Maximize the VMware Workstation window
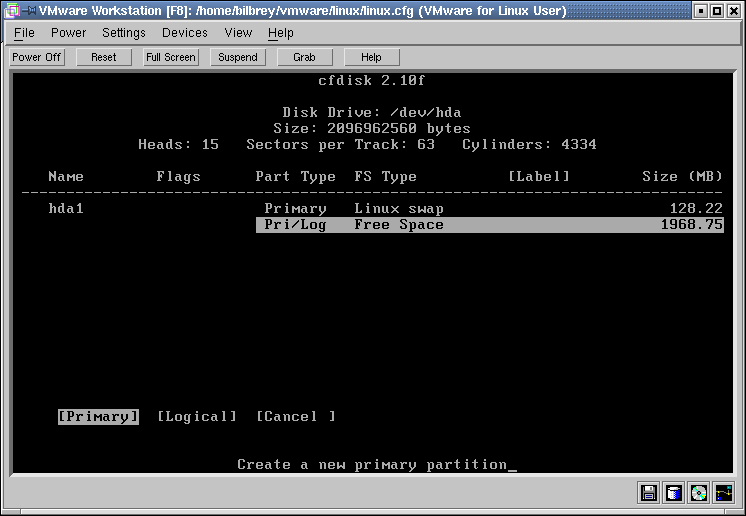The width and height of the screenshot is (746, 516). pyautogui.click(x=716, y=11)
